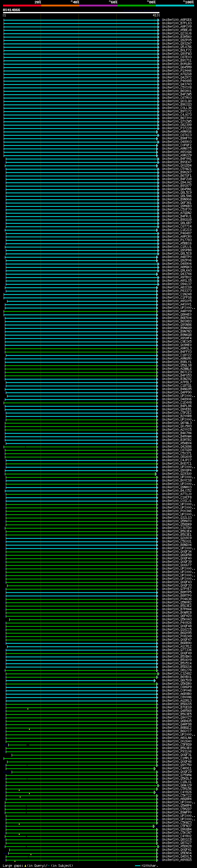
Task: Click arrowhead ending the UniRef100_Q6C5X9 alignment bar
Action: (x=155, y=680)
